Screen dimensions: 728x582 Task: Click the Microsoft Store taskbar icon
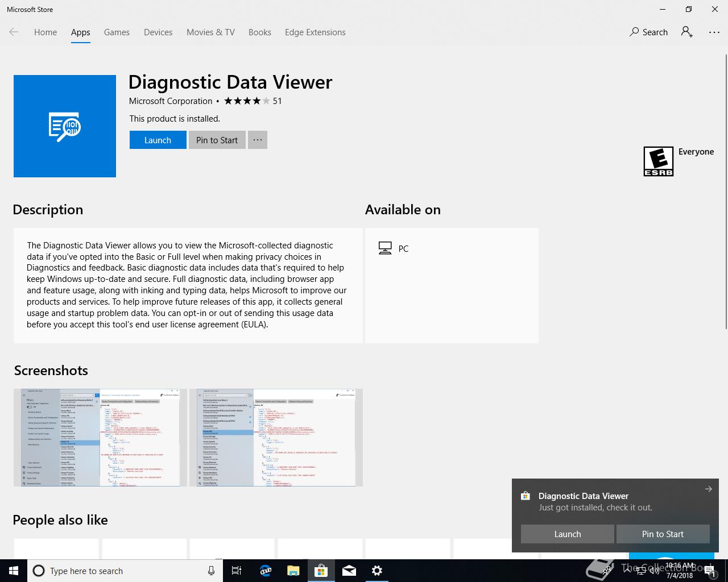(321, 571)
